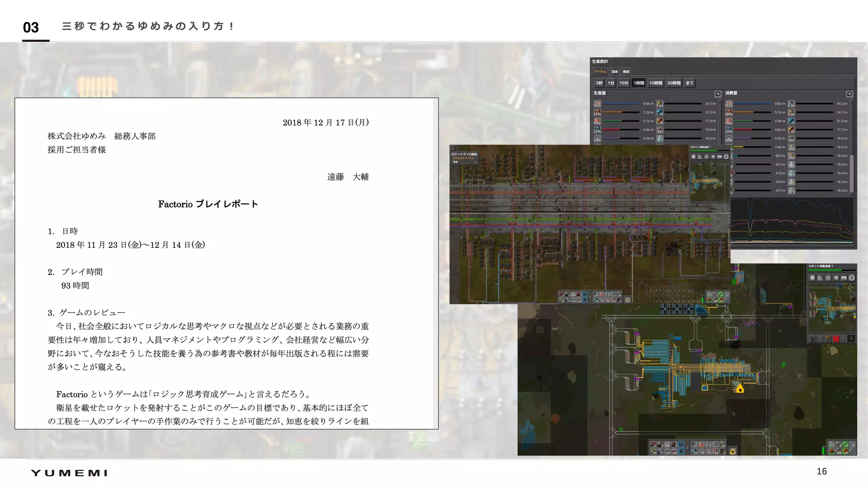Click scroll-up arrow at top of 生産量 list

coord(720,102)
